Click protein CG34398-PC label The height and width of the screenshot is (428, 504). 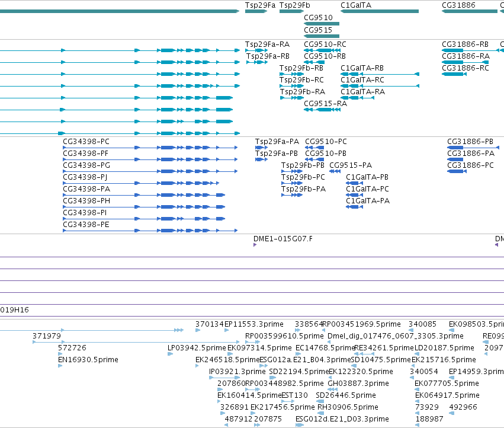click(86, 142)
